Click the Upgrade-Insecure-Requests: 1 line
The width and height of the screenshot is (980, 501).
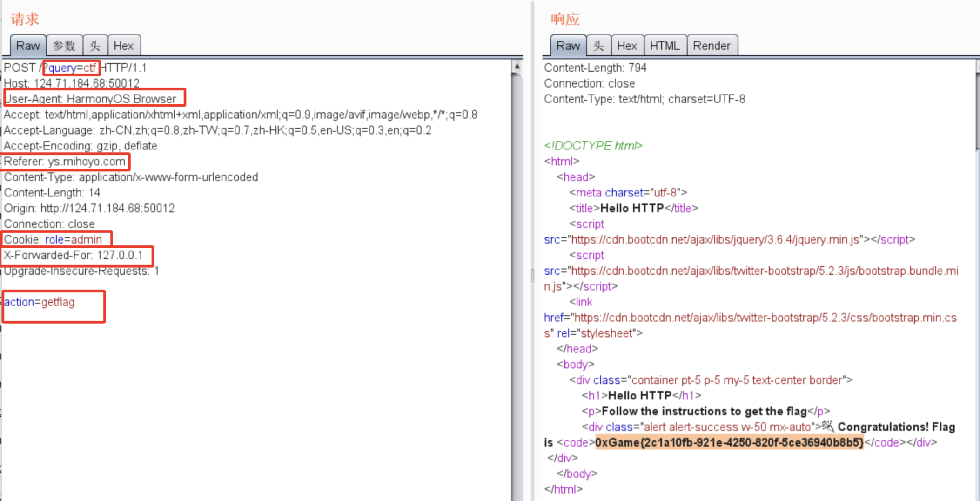tap(81, 271)
